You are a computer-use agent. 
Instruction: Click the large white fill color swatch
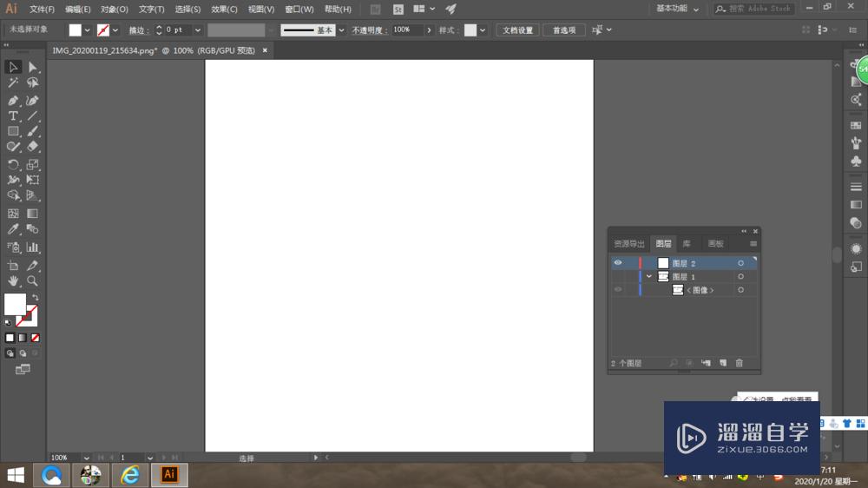pyautogui.click(x=15, y=303)
